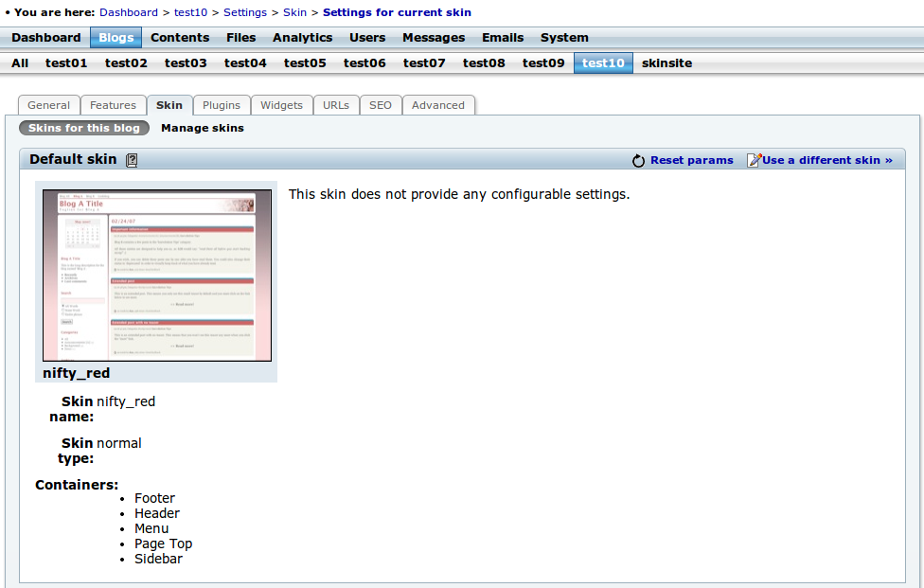
Task: Open the Contents menu
Action: click(x=180, y=38)
